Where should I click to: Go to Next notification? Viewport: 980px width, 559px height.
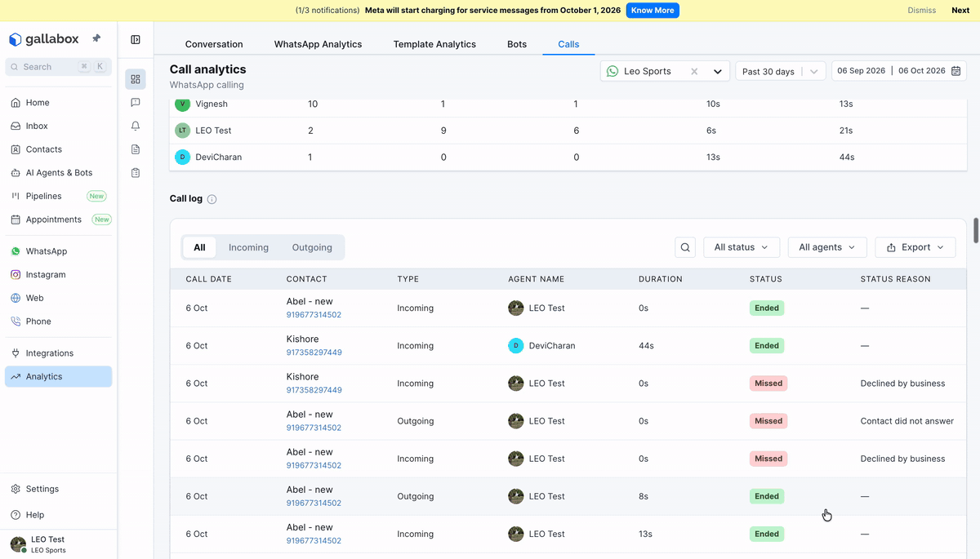tap(960, 11)
